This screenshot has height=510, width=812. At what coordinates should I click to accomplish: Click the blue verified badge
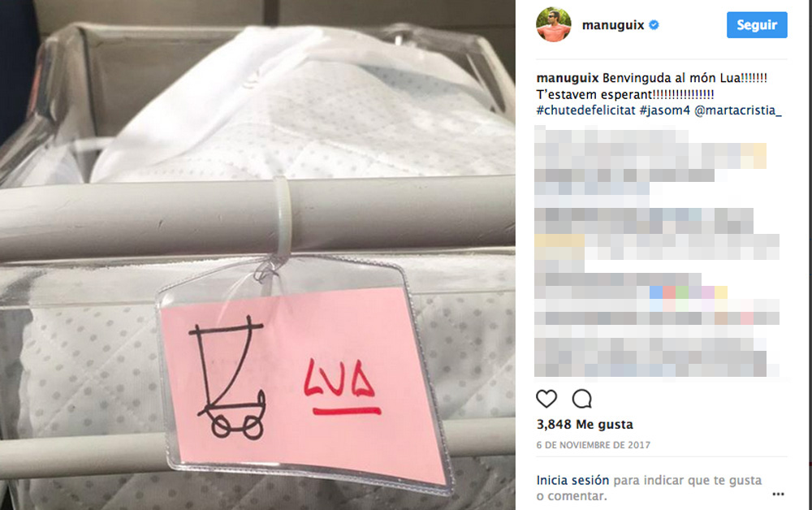[x=654, y=25]
